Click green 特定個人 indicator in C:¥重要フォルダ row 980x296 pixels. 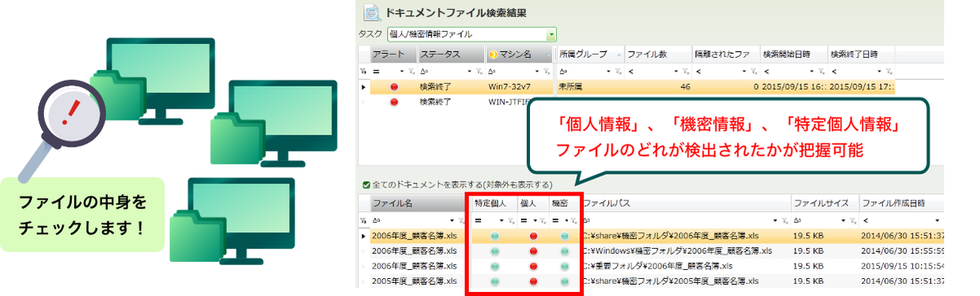495,267
